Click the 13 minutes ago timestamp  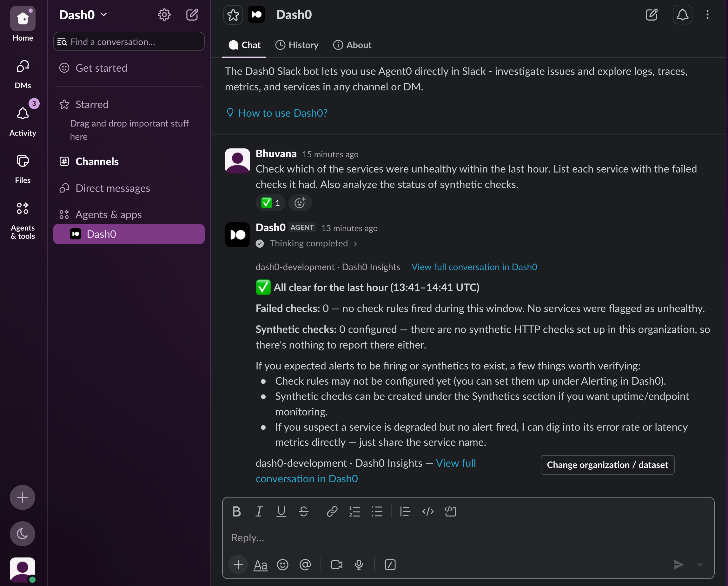[x=349, y=228]
